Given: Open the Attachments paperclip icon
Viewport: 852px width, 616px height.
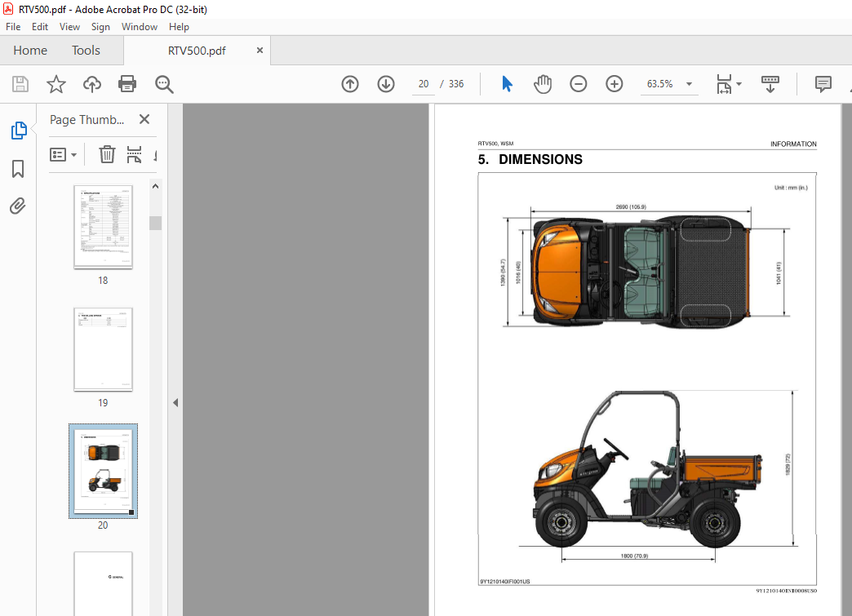Looking at the screenshot, I should pos(18,206).
